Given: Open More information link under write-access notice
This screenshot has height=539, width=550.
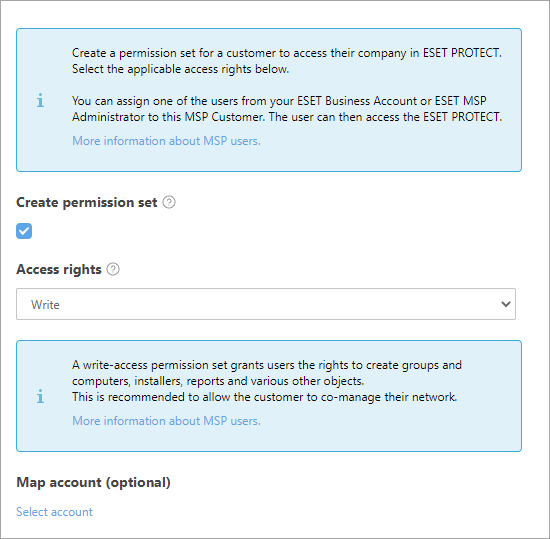Looking at the screenshot, I should (166, 421).
